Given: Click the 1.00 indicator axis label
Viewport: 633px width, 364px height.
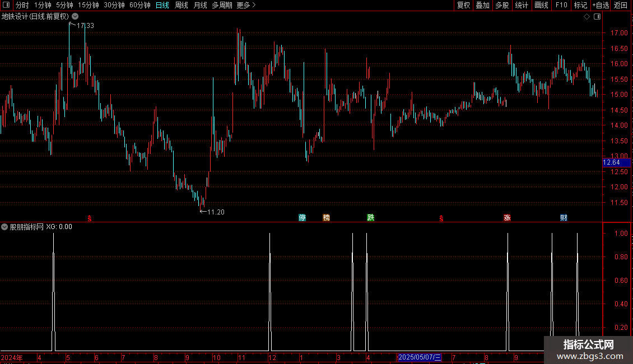Looking at the screenshot, I should point(621,234).
